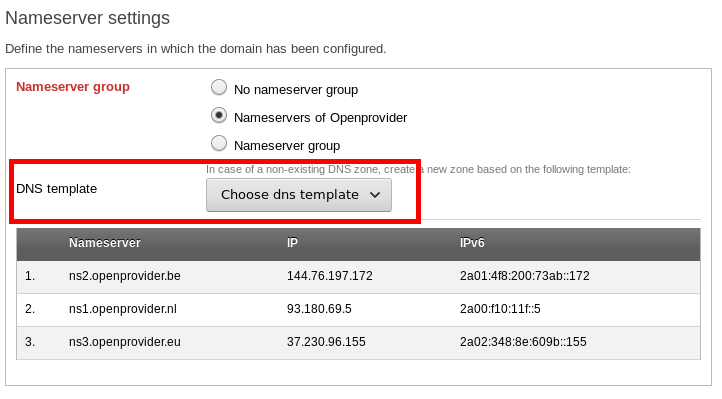Click IPv6 address 2a01:4f8:200:73ab::172
Image resolution: width=722 pixels, height=399 pixels.
[x=524, y=276]
